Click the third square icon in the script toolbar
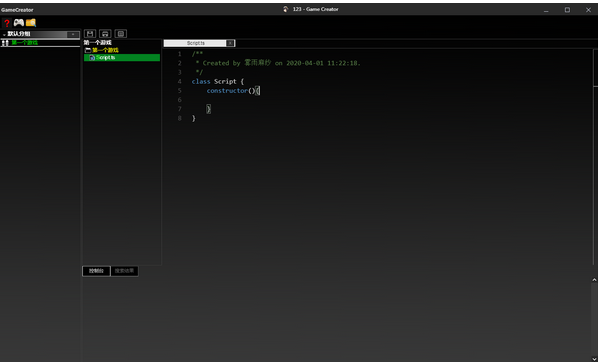Screen dimensions: 598x362 [x=121, y=34]
